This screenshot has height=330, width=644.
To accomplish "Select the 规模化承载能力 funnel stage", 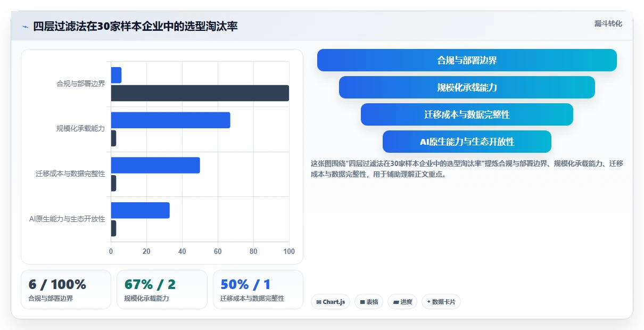I will click(467, 87).
